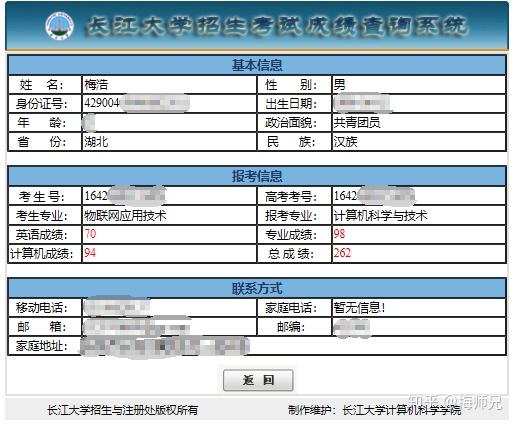The width and height of the screenshot is (516, 425).
Task: Select applied major 计算机科学与技术
Action: point(380,215)
